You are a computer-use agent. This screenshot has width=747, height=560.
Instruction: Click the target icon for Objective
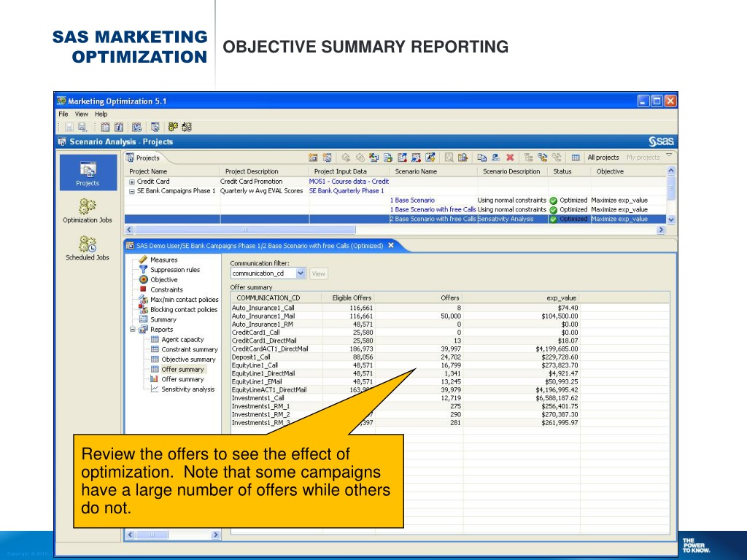[143, 279]
